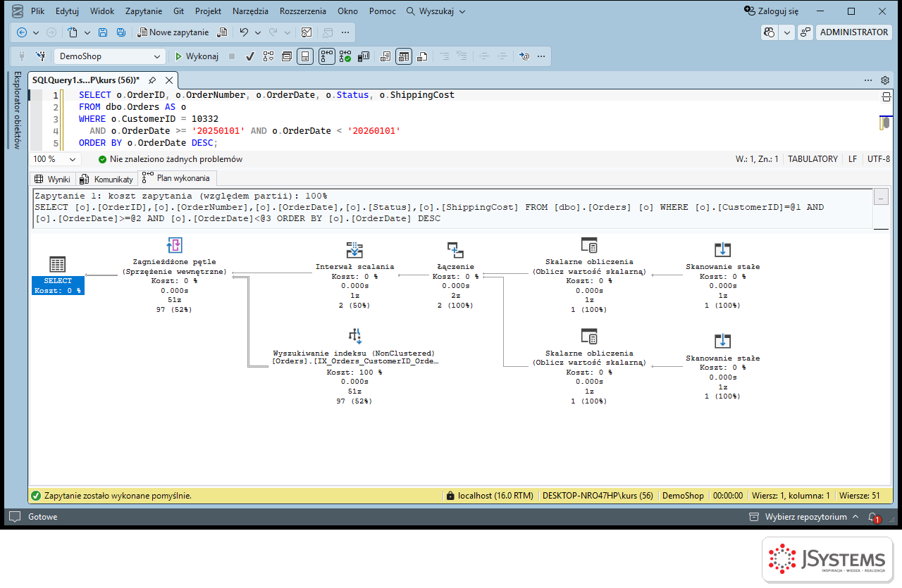The width and height of the screenshot is (902, 588).
Task: Open the editor settings gear icon
Action: pyautogui.click(x=885, y=80)
